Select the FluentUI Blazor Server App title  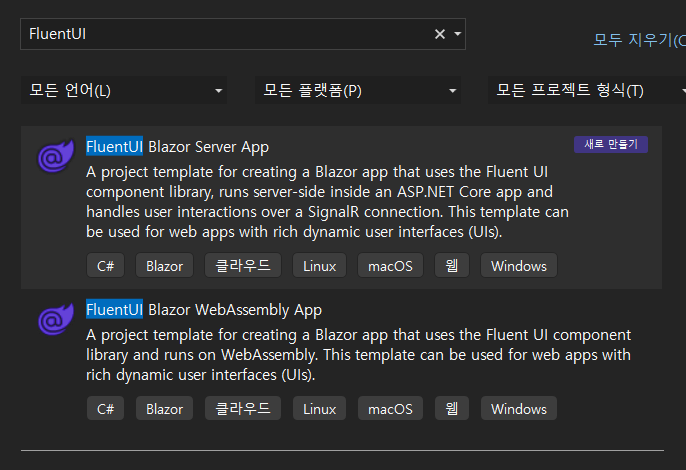point(177,147)
